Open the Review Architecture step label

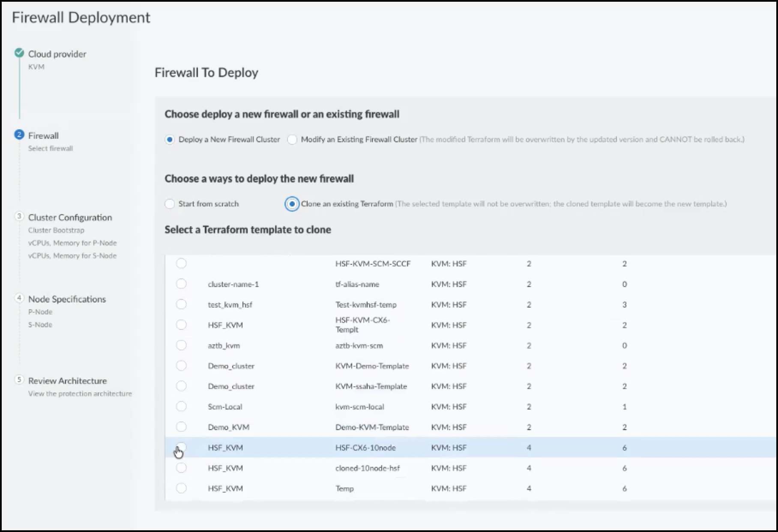tap(67, 381)
